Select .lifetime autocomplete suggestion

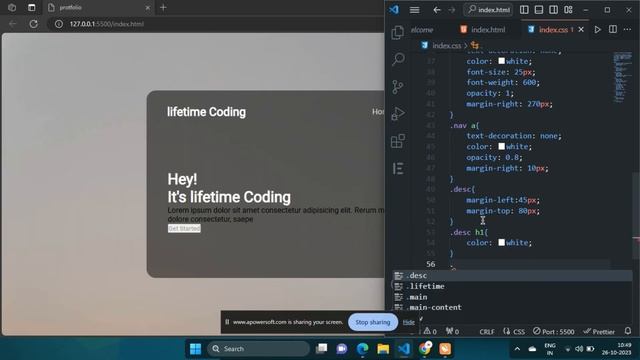pyautogui.click(x=513, y=286)
